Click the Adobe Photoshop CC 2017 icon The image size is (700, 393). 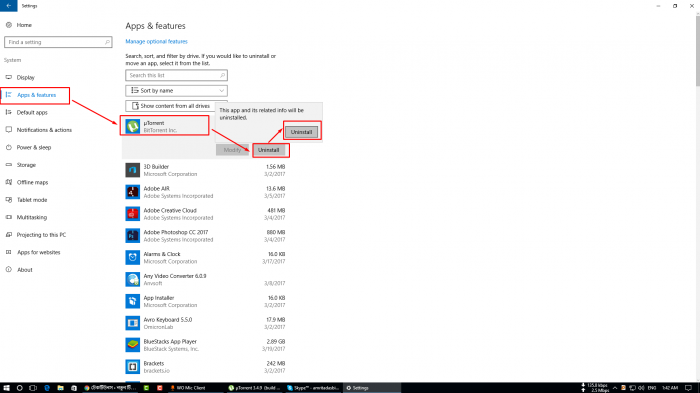133,236
